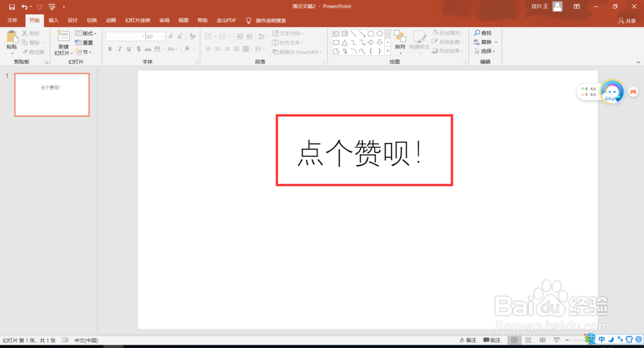
Task: Switch to Reading view icon
Action: pyautogui.click(x=542, y=340)
